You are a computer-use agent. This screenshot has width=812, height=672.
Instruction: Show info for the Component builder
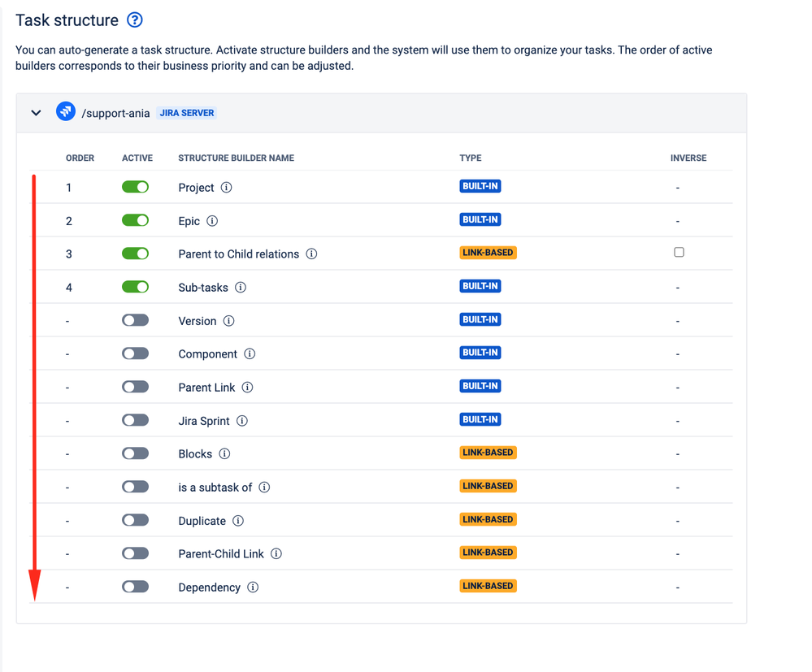pyautogui.click(x=250, y=353)
